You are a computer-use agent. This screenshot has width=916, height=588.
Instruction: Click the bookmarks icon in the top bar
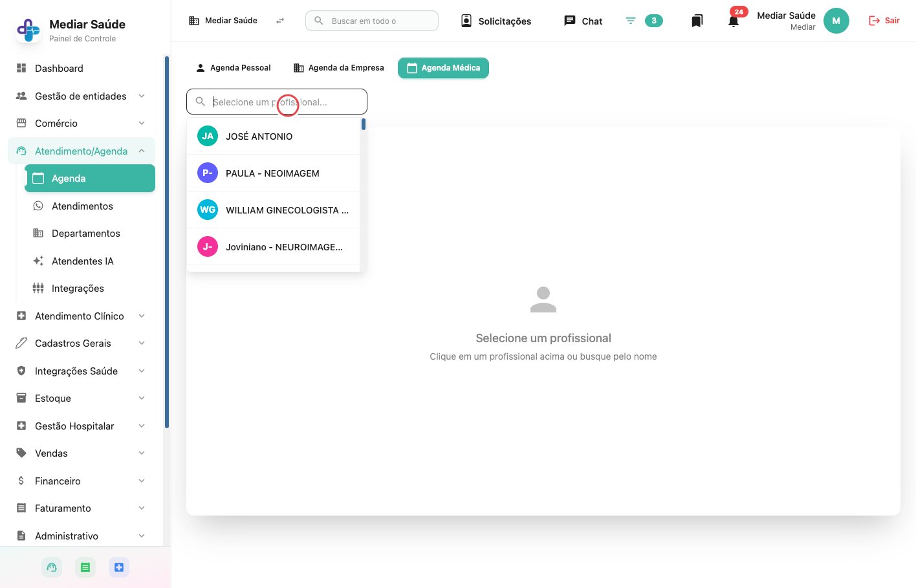pyautogui.click(x=697, y=21)
